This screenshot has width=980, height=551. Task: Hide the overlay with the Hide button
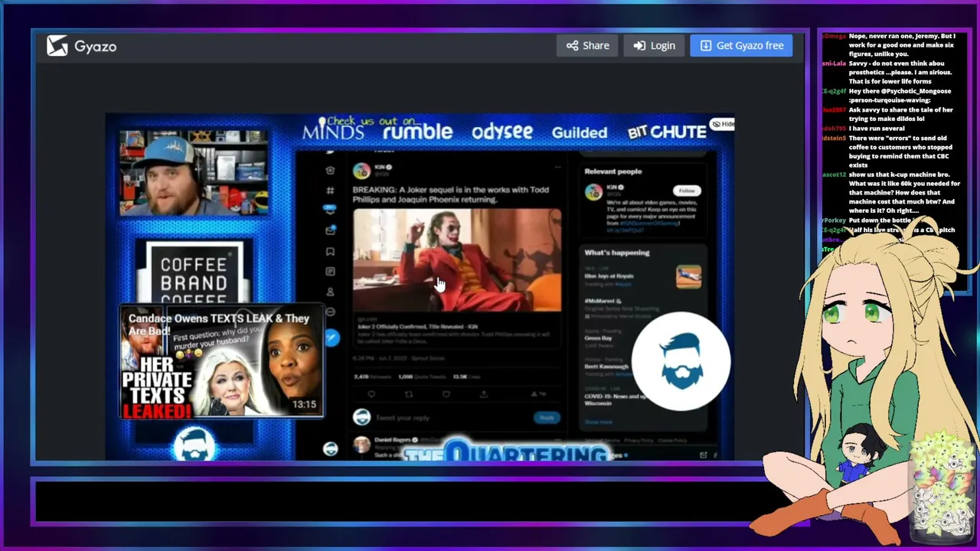(x=722, y=124)
